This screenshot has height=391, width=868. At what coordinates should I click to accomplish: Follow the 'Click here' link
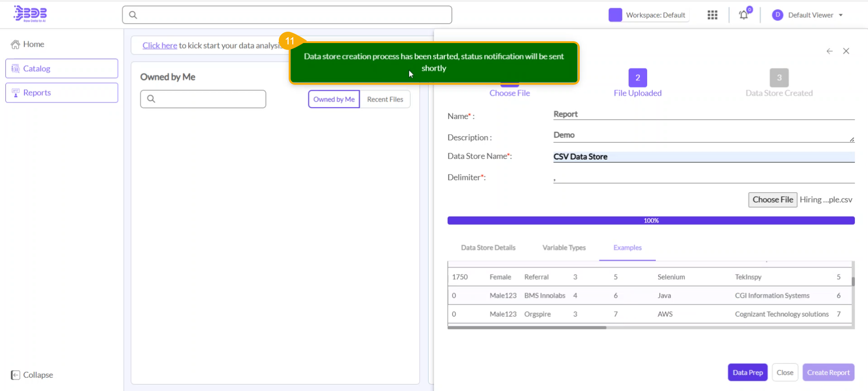click(160, 45)
